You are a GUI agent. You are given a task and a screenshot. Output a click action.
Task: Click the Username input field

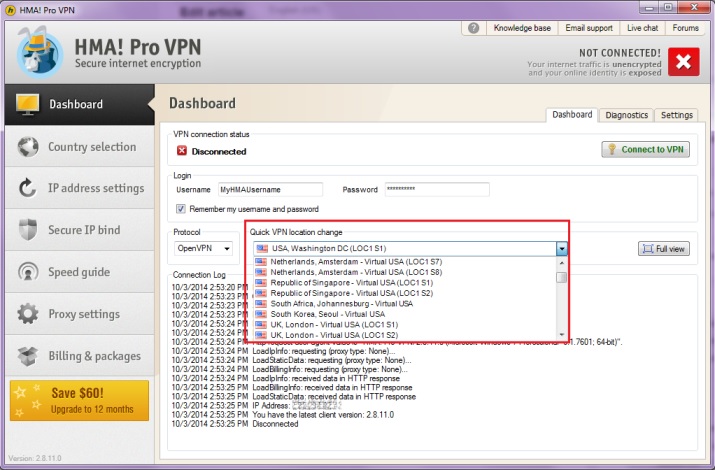270,190
